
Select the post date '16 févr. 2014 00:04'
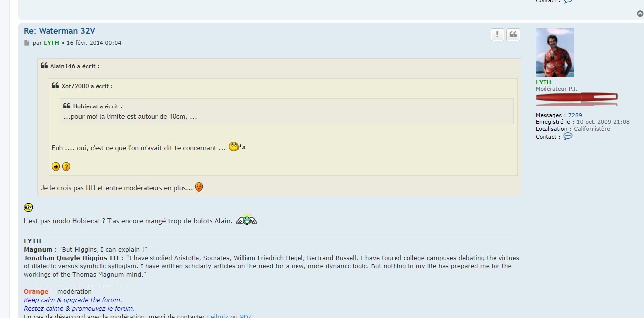click(x=94, y=43)
